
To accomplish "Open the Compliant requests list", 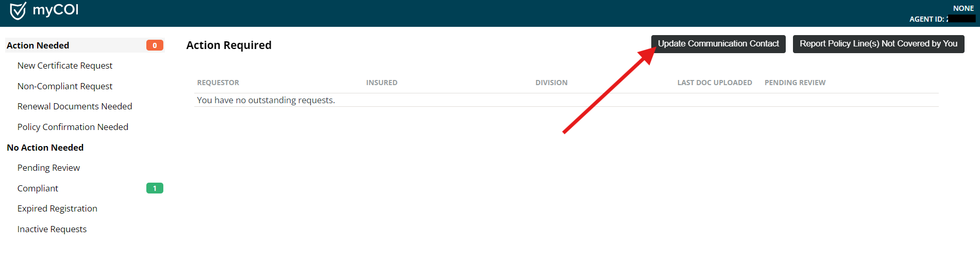I will coord(38,188).
